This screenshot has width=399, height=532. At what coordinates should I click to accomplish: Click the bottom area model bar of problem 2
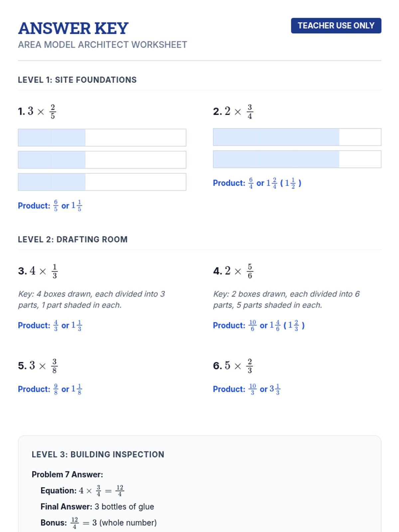(297, 159)
